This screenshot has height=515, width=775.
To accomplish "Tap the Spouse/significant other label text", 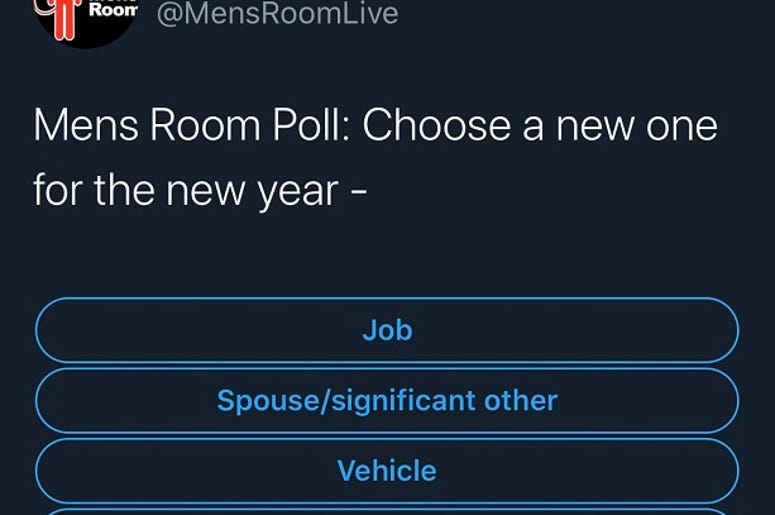I will coord(387,401).
